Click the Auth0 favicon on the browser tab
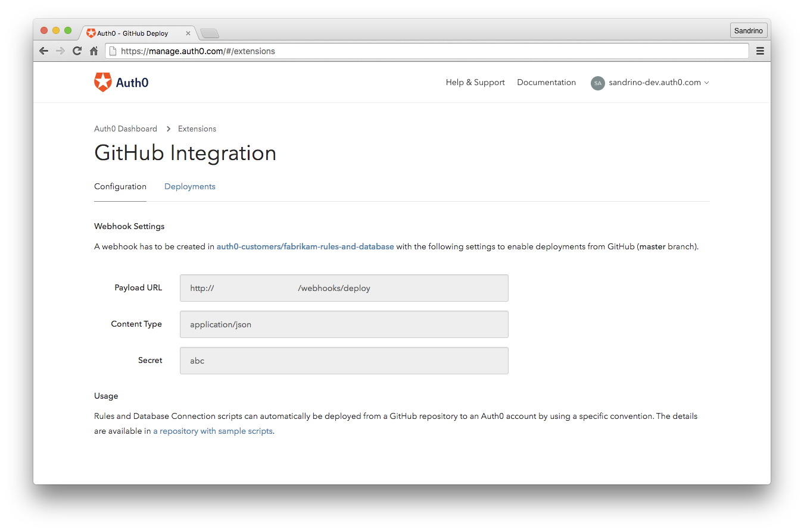 (91, 33)
